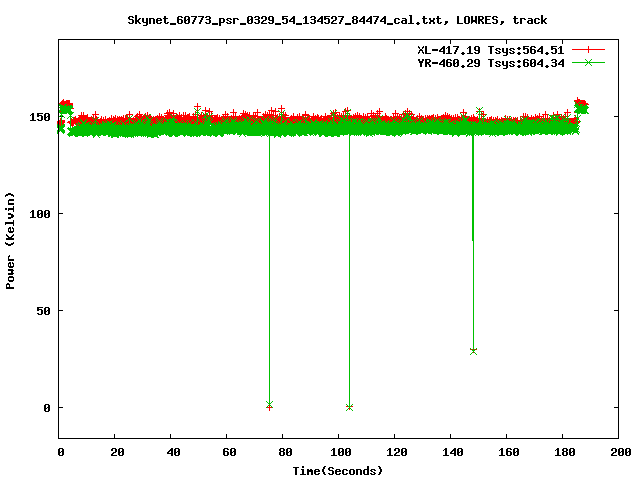This screenshot has height=480, width=640.
Task: Click the Power (Kelvin) y-axis label
Action: pyautogui.click(x=10, y=241)
